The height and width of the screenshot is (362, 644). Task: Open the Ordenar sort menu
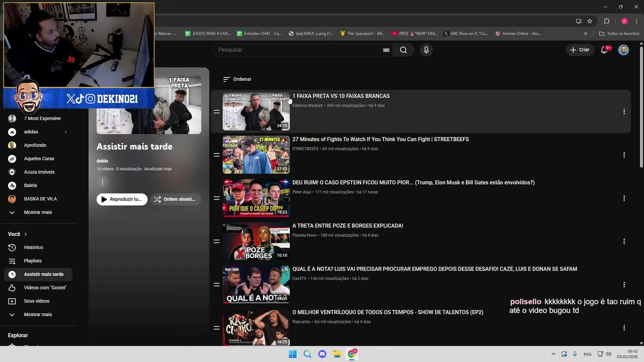(237, 79)
